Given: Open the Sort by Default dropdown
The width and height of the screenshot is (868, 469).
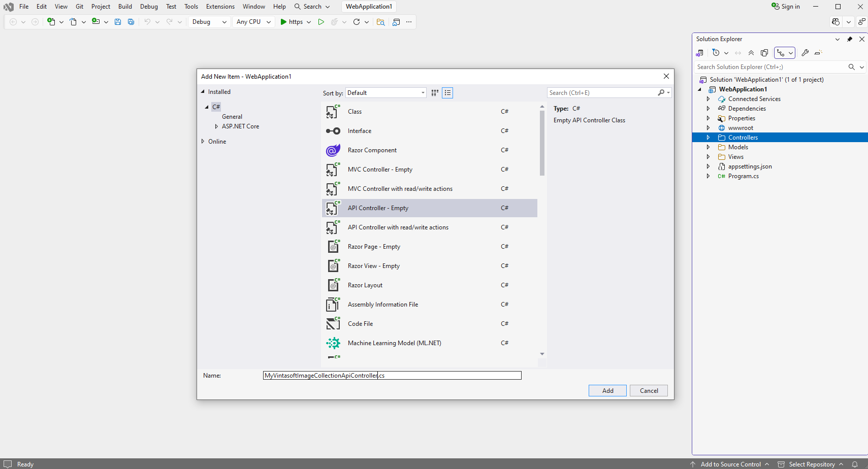Looking at the screenshot, I should 386,93.
